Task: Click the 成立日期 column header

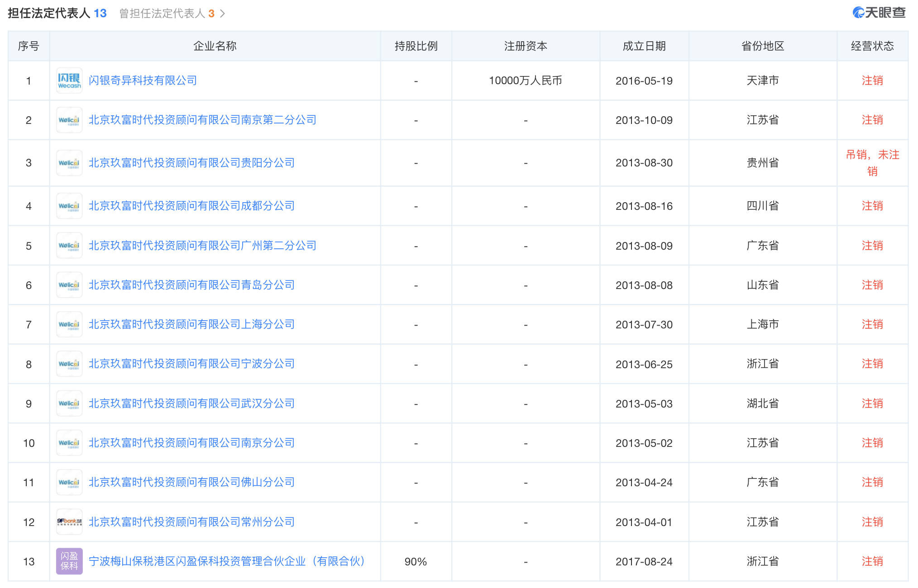Action: [x=644, y=46]
